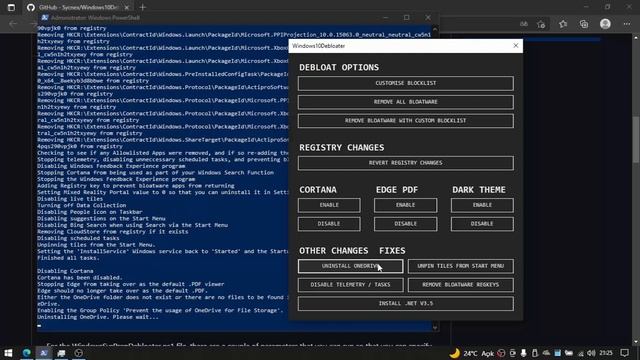Open the Microsoft Edge taskbar icon
Screen dimensions: 640x360
[27, 353]
